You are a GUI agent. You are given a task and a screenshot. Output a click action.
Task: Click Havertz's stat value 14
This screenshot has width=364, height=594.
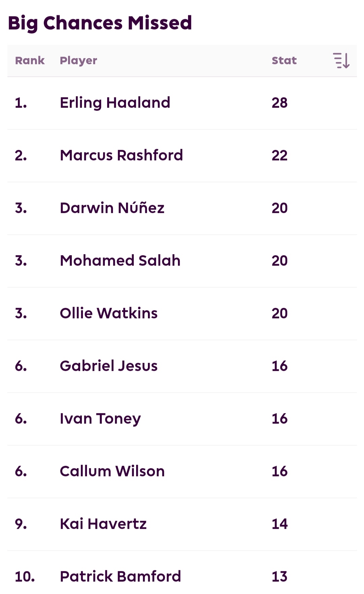pyautogui.click(x=280, y=524)
